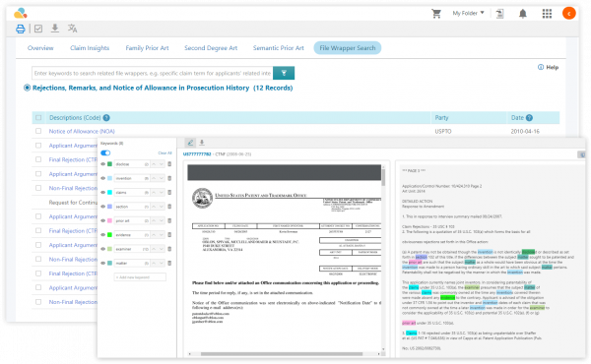
Task: Click the download icon in document viewer toolbar
Action: 202,143
